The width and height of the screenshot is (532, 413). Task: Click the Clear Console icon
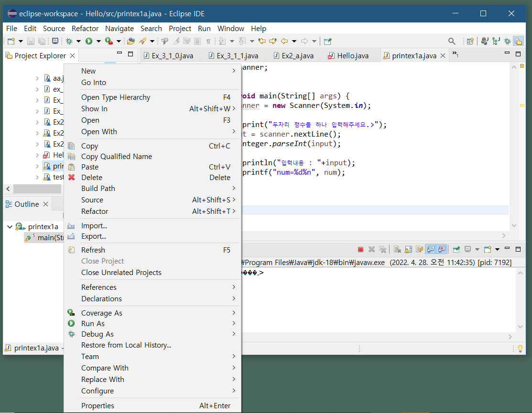click(x=397, y=249)
